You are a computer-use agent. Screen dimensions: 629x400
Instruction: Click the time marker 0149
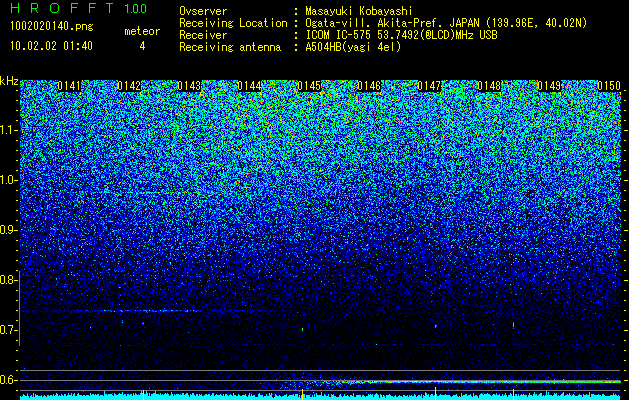(549, 86)
